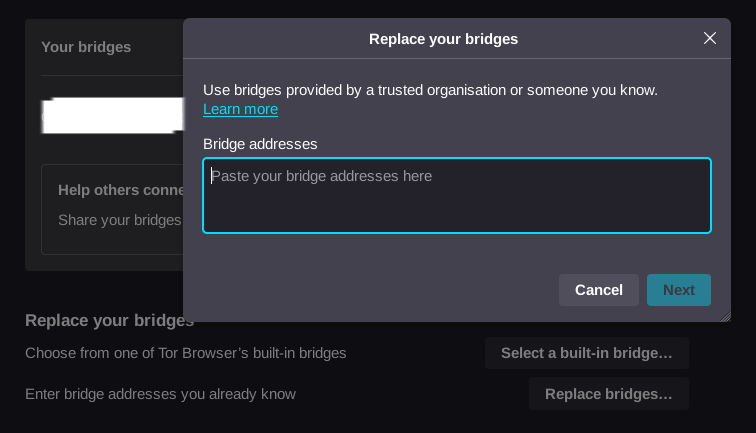Focus the Bridge addresses text box
Viewport: 756px width, 433px height.
(456, 195)
